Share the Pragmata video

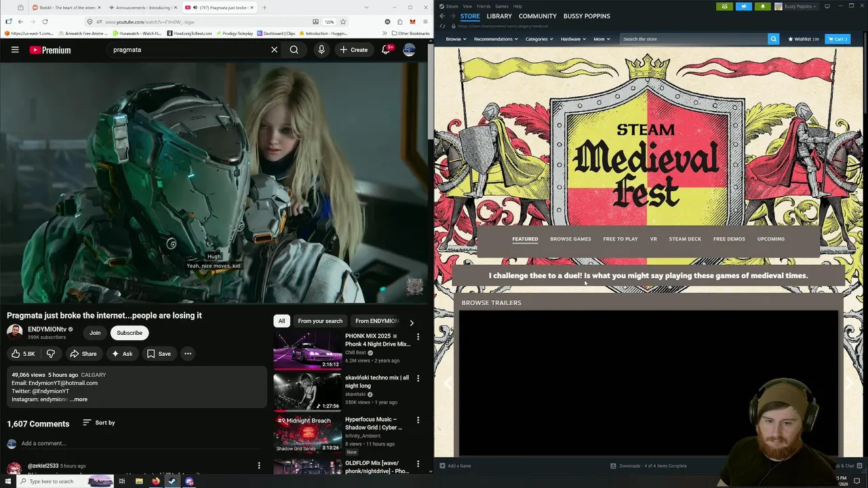[x=83, y=354]
